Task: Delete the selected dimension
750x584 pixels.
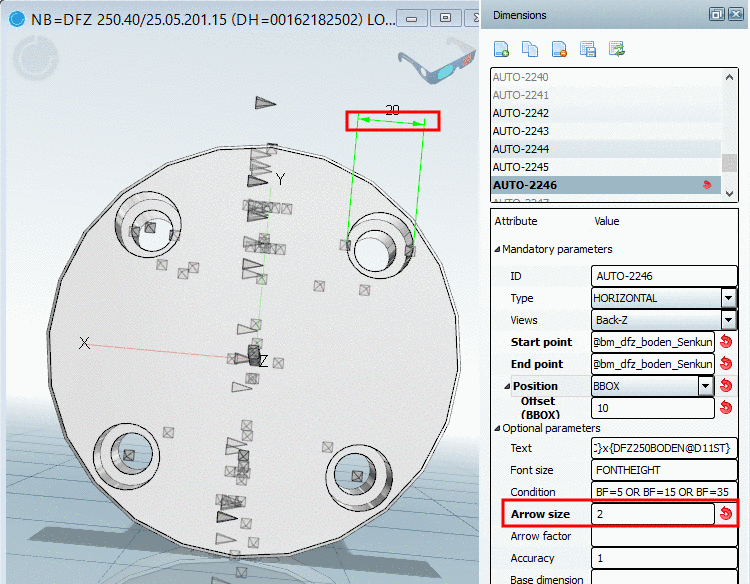Action: (559, 49)
